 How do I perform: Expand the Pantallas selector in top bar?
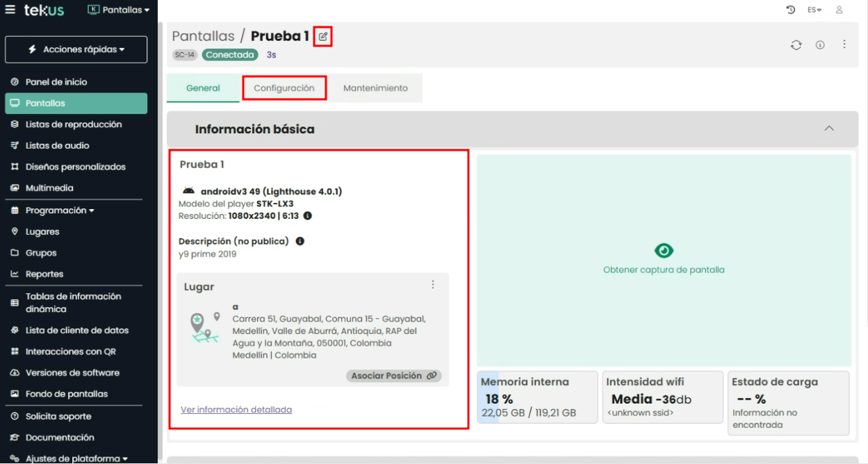[x=119, y=10]
